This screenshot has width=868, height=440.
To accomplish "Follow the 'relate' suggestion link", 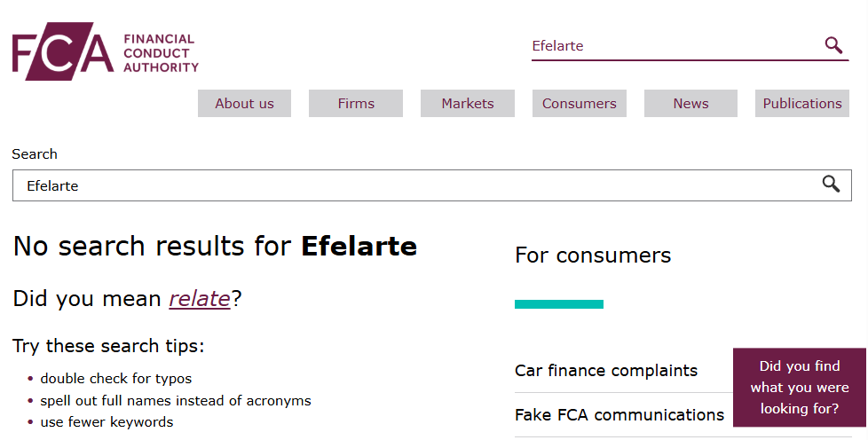I will coord(200,299).
